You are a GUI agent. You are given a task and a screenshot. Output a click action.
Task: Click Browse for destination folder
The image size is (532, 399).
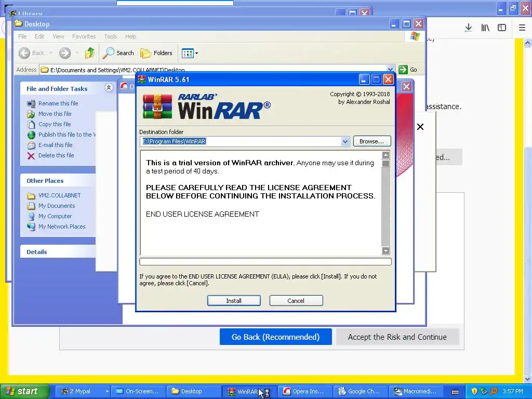tap(372, 141)
